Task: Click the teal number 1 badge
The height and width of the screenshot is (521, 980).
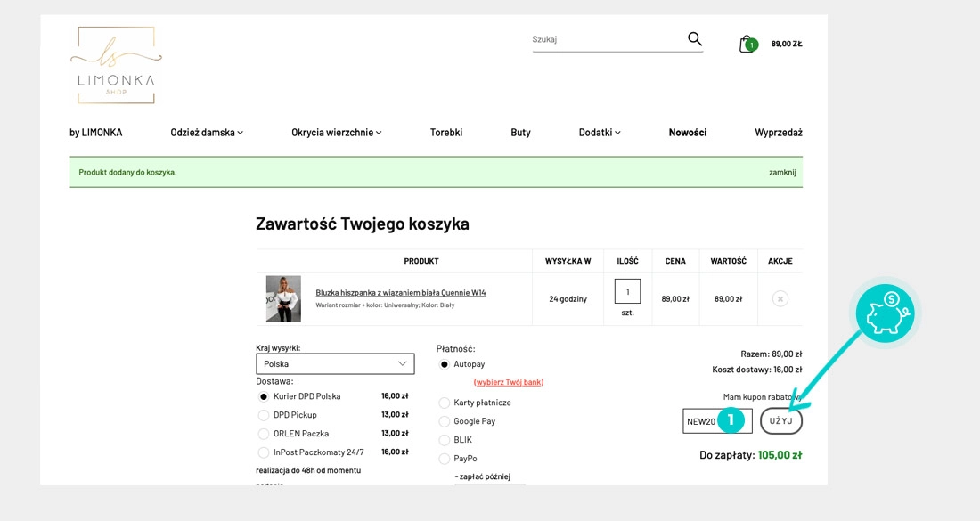Action: (x=731, y=420)
